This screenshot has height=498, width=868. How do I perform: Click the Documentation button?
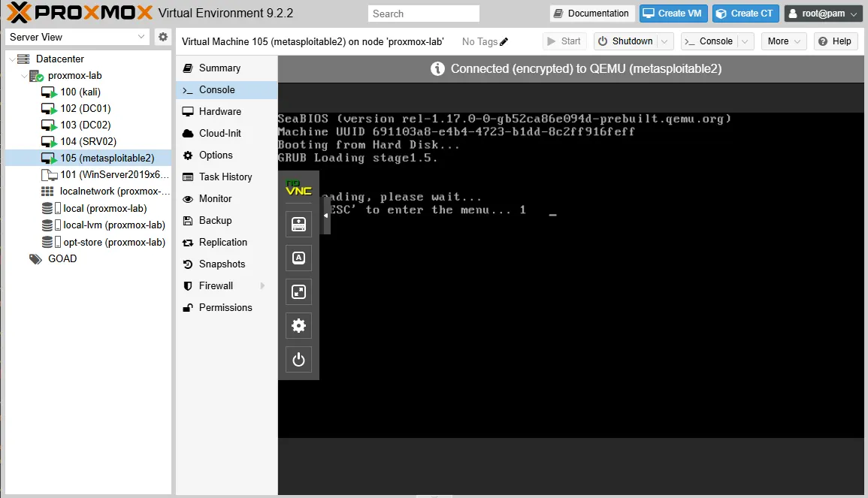tap(591, 14)
